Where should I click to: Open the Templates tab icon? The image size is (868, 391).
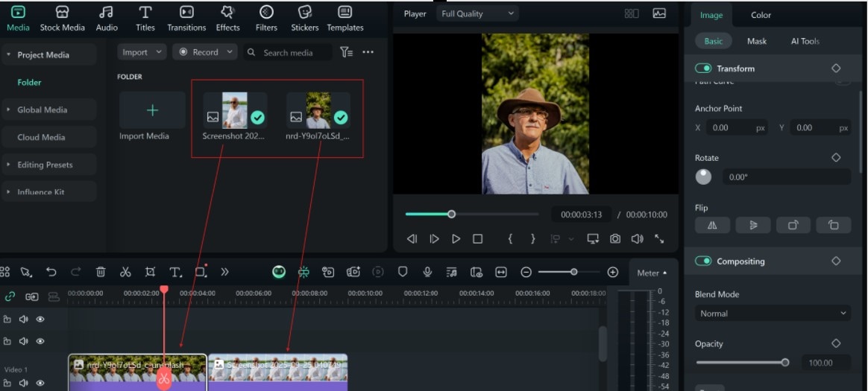click(345, 12)
